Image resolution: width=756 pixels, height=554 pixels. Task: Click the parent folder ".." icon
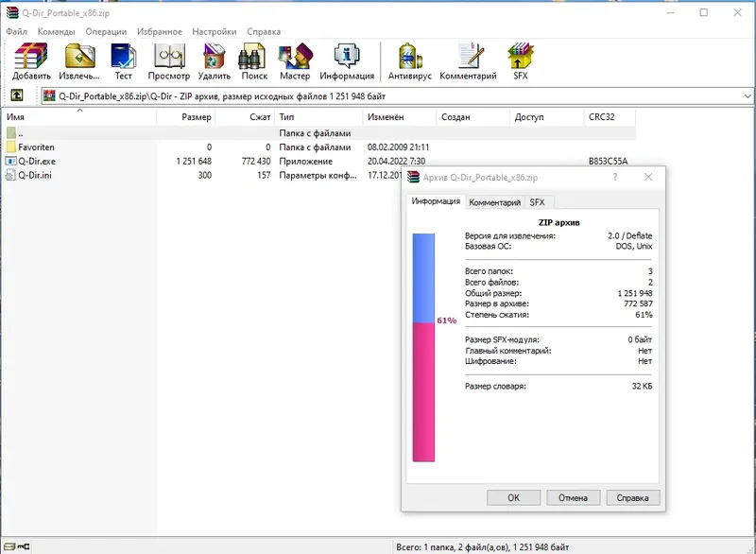11,133
